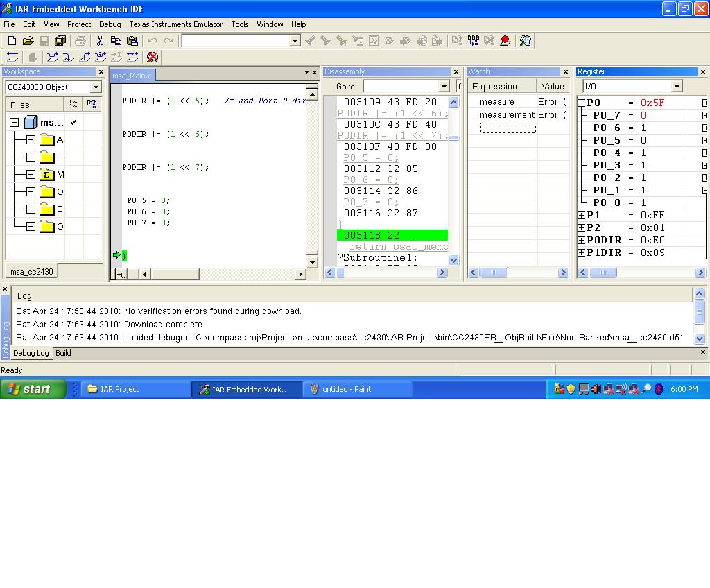Viewport: 710px width, 588px height.
Task: Paste clipboard with the Paste icon
Action: pyautogui.click(x=132, y=41)
